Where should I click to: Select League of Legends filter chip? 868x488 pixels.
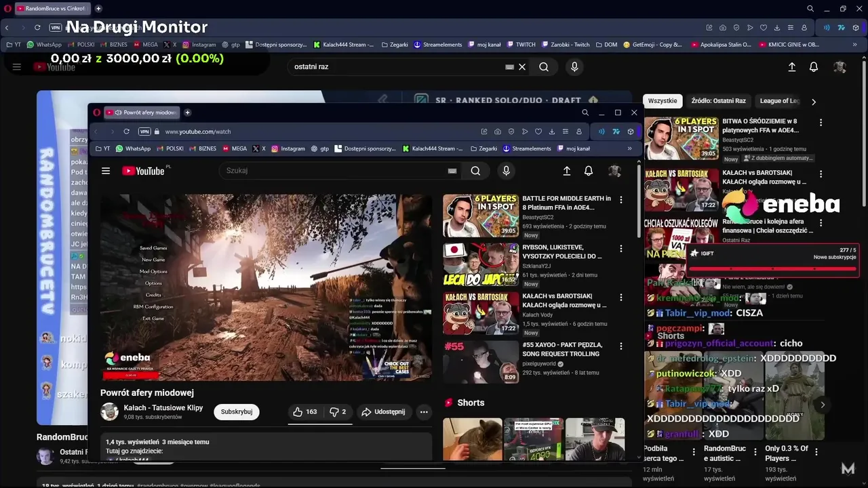click(780, 101)
